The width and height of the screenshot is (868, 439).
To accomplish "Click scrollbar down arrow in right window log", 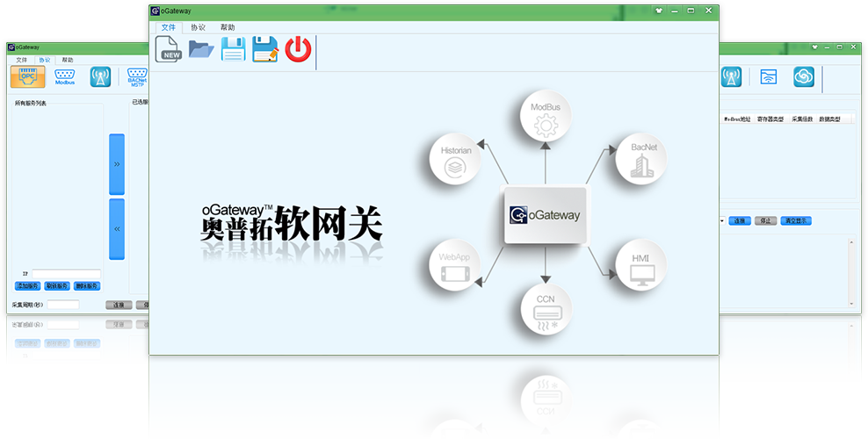I will tap(852, 303).
